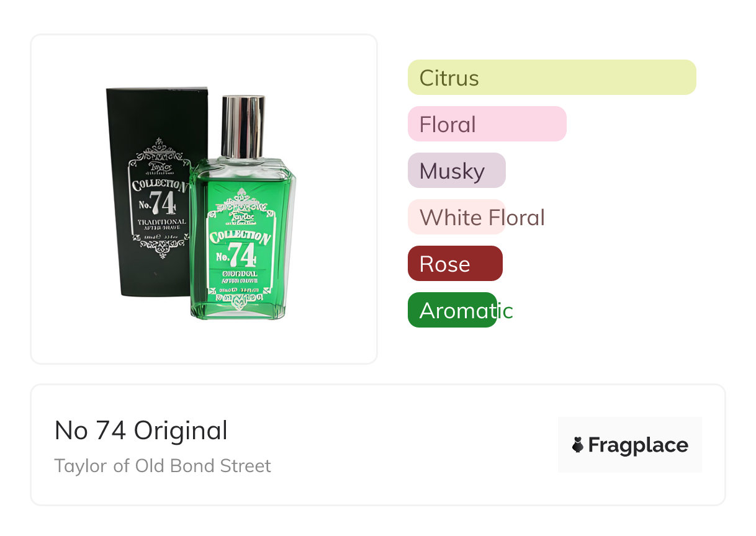The width and height of the screenshot is (756, 536).
Task: Open the Taylor of Old Bond Street brand link
Action: (x=163, y=466)
